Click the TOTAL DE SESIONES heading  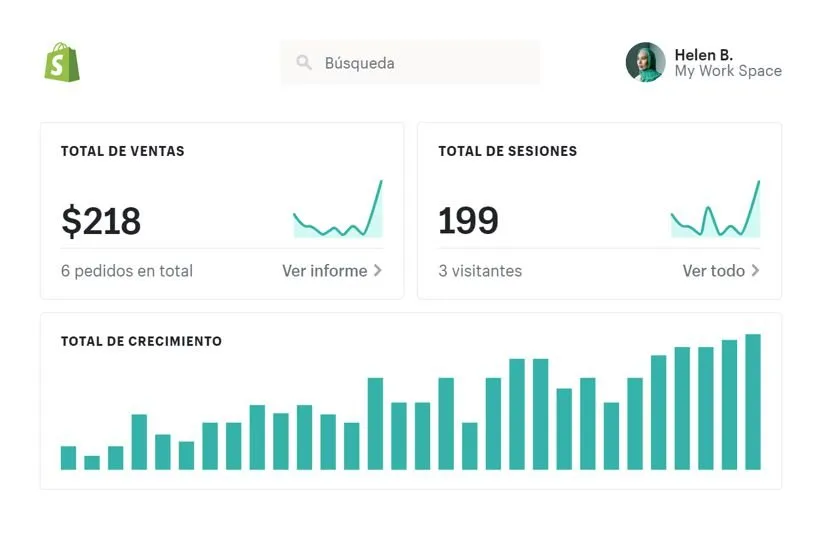click(x=507, y=151)
